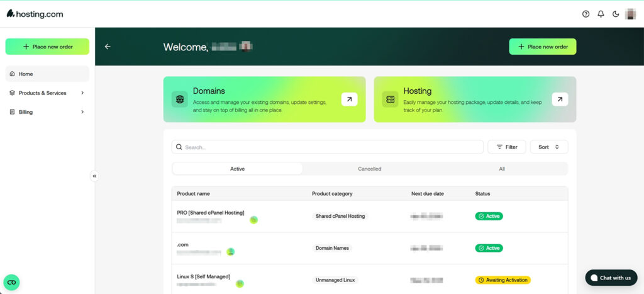
Task: Click the Hosting server icon
Action: [x=390, y=99]
